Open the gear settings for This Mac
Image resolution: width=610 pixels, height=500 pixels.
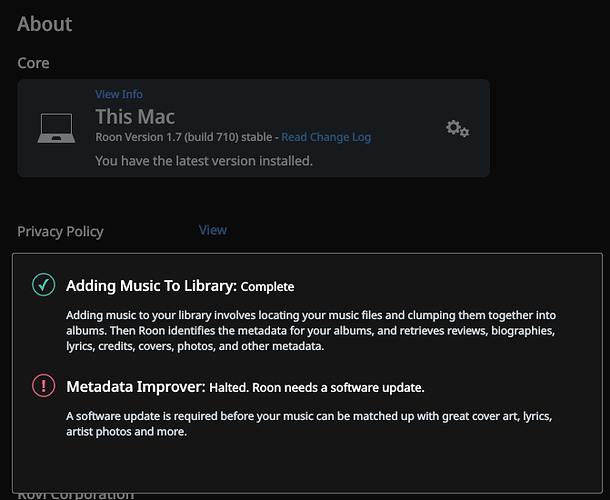(x=457, y=129)
